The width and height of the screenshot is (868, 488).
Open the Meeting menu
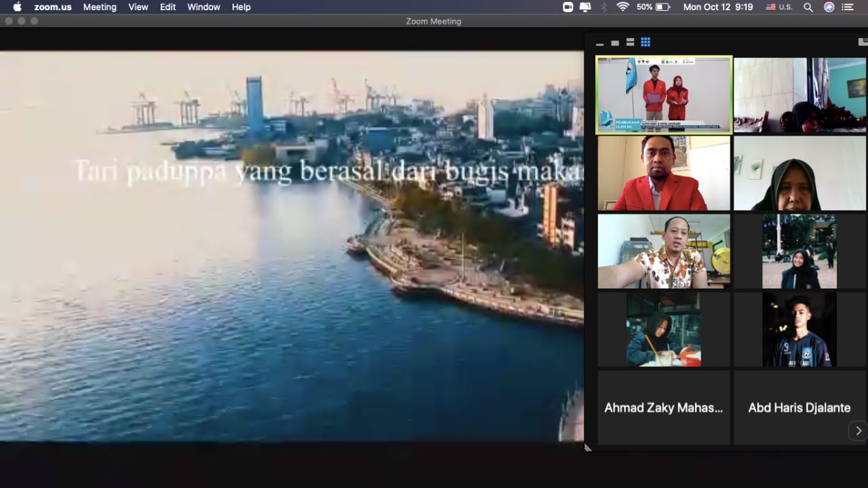pyautogui.click(x=100, y=7)
